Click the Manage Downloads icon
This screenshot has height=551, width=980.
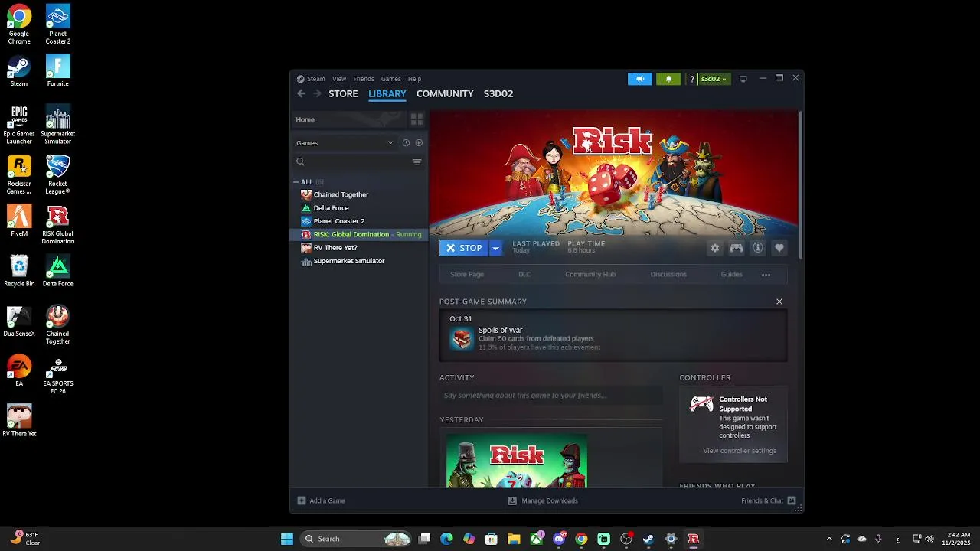click(513, 500)
